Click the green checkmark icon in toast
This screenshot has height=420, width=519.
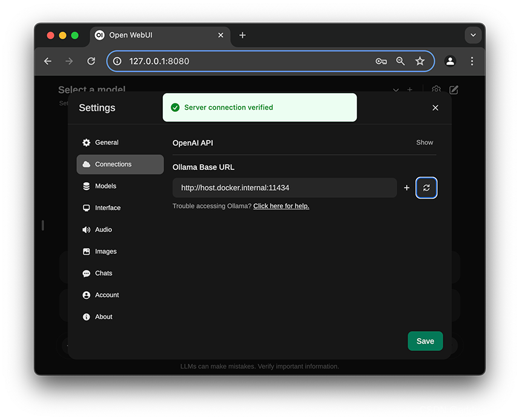[175, 108]
